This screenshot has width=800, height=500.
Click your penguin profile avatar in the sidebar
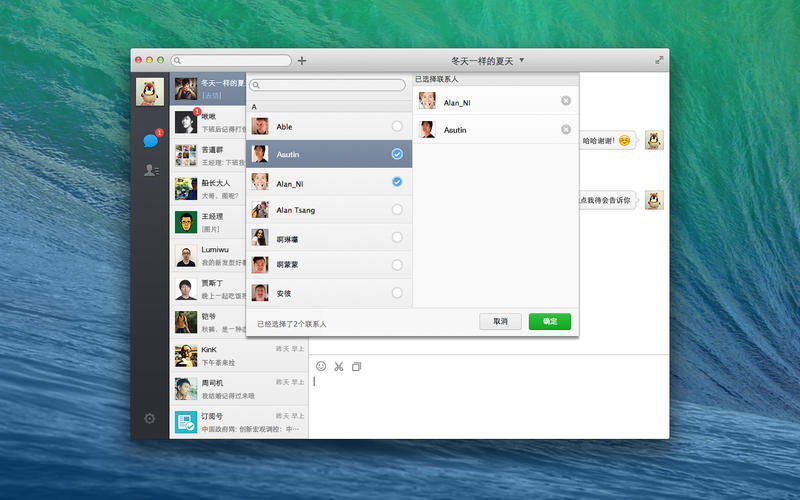point(150,92)
